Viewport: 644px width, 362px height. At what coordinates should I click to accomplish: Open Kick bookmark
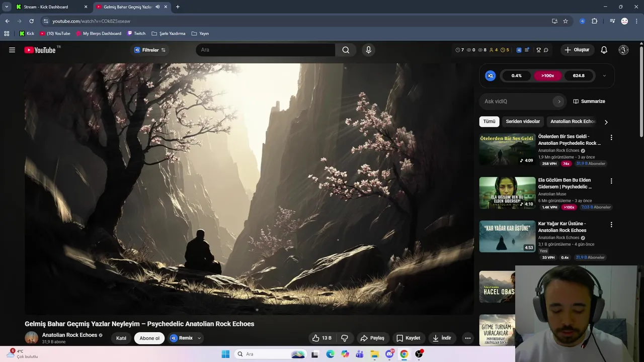point(27,34)
